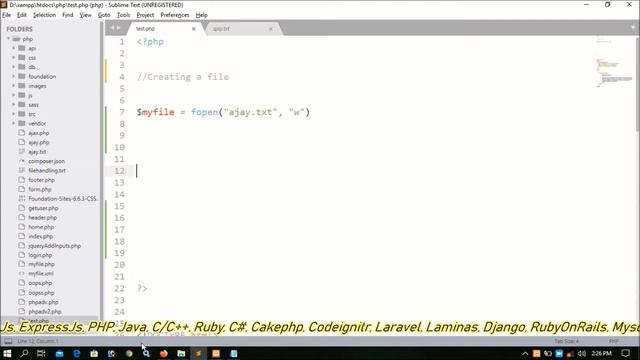
Task: Open footer.php in the sidebar
Action: (x=42, y=180)
